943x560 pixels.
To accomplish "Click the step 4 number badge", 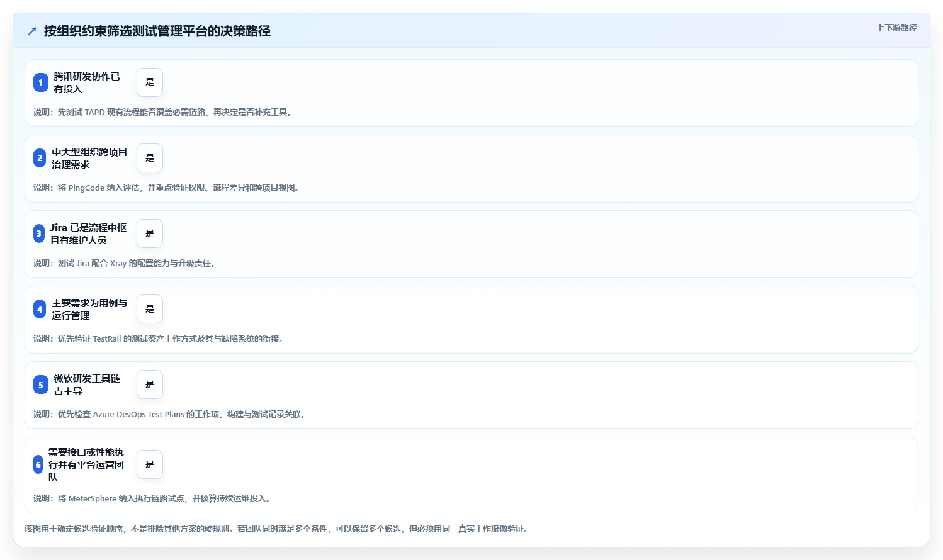I will point(40,309).
